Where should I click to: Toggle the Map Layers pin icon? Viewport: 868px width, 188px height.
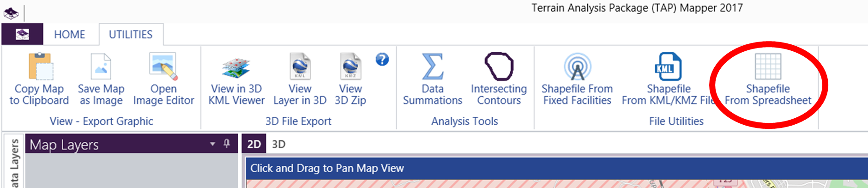coord(227,144)
